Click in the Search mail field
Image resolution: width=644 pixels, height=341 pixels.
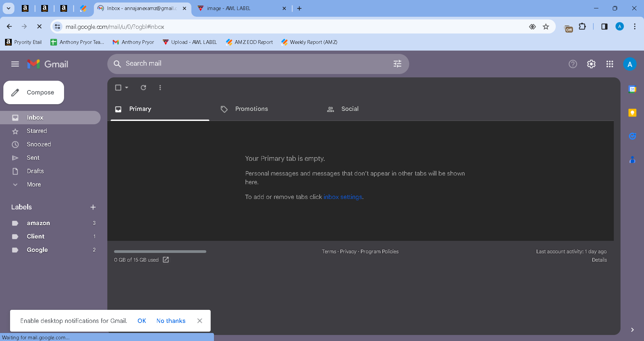click(x=258, y=64)
